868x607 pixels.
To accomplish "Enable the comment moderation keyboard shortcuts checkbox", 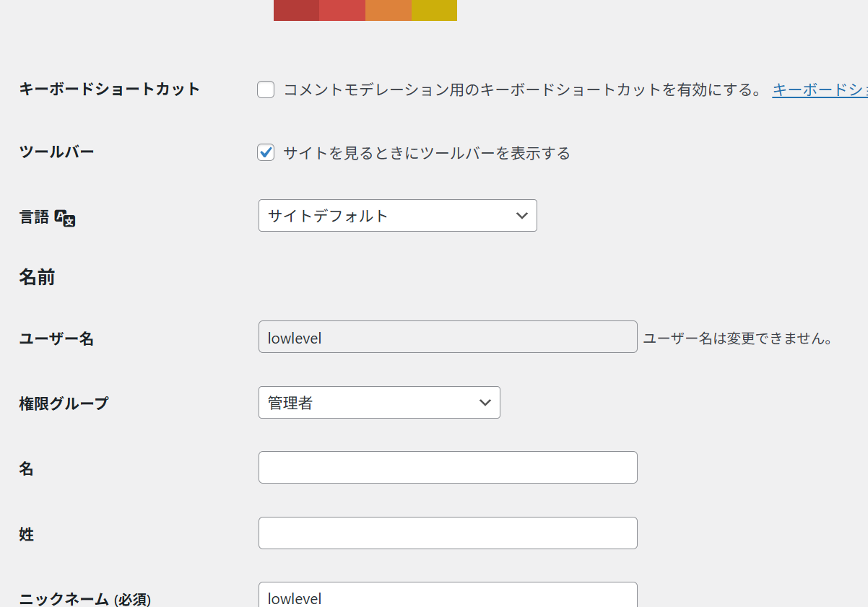I will [x=266, y=90].
